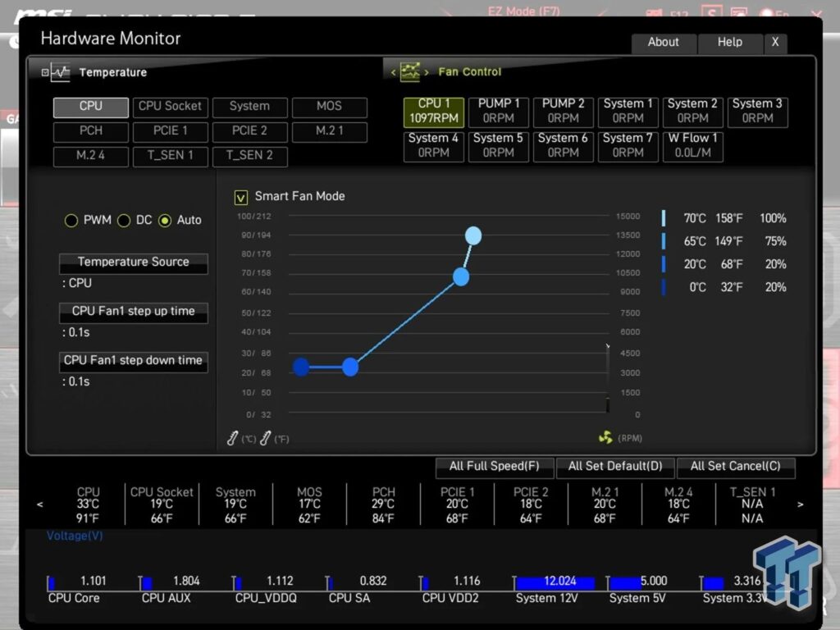
Task: Close Hardware Monitor with X button
Action: click(x=775, y=43)
